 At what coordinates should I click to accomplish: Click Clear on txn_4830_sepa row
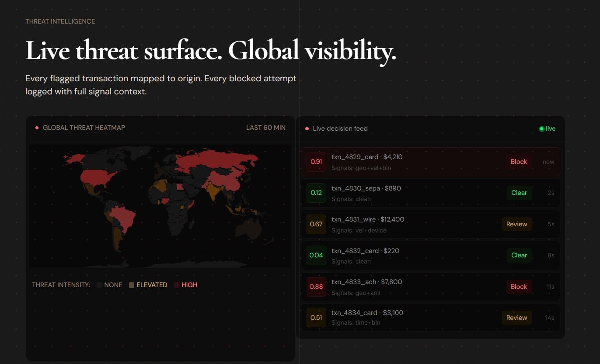(519, 193)
